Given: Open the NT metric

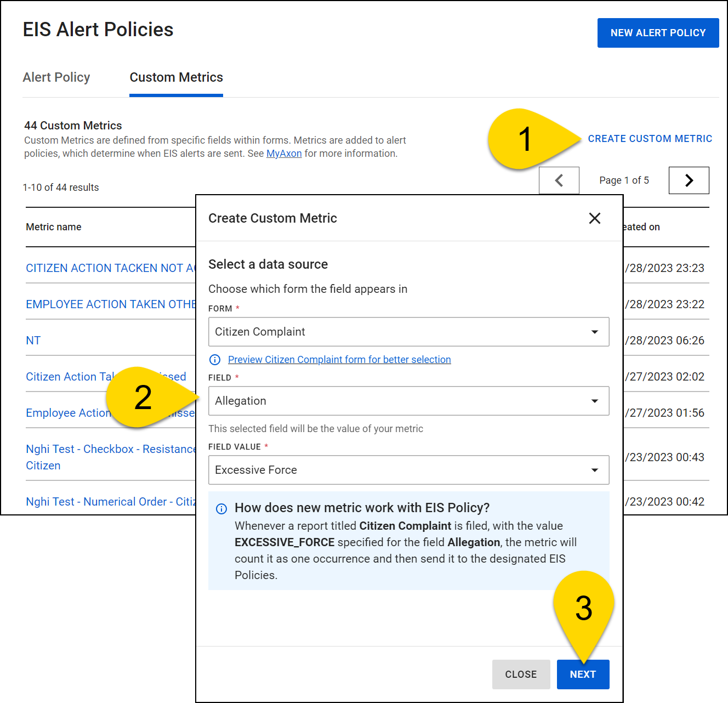Looking at the screenshot, I should (33, 340).
